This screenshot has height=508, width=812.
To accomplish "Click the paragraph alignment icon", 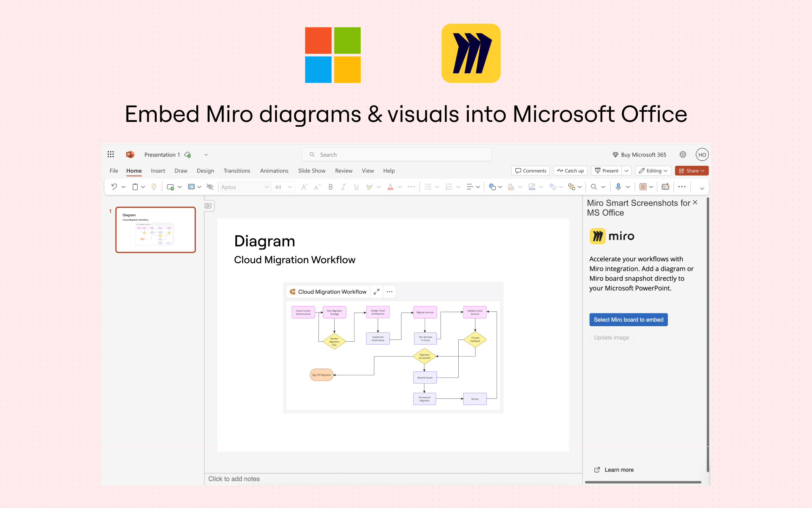I will coord(470,187).
